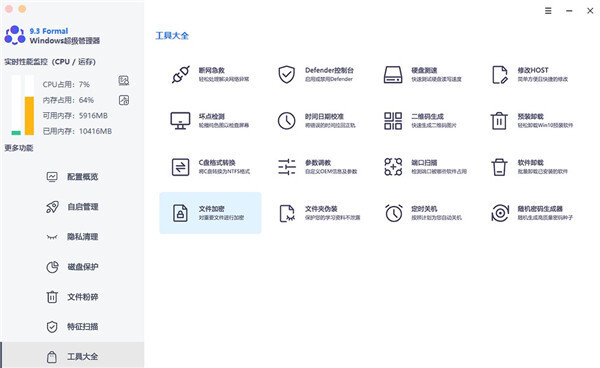Click the 参数调教 sliders icon
This screenshot has width=600, height=368.
point(287,167)
